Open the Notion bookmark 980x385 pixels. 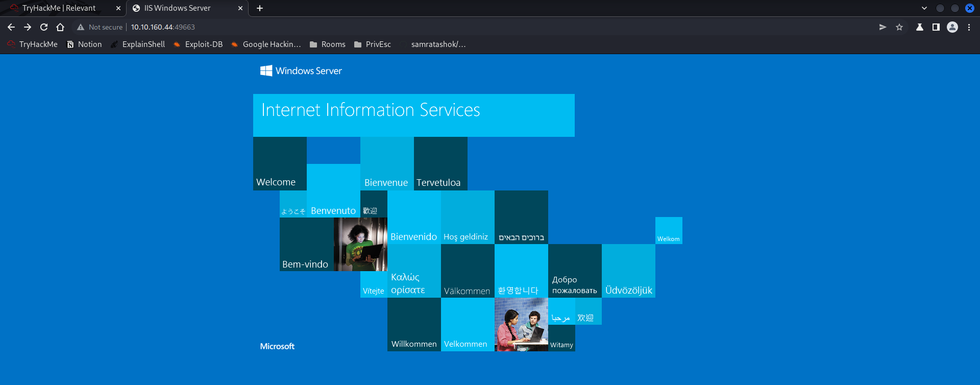pos(85,44)
